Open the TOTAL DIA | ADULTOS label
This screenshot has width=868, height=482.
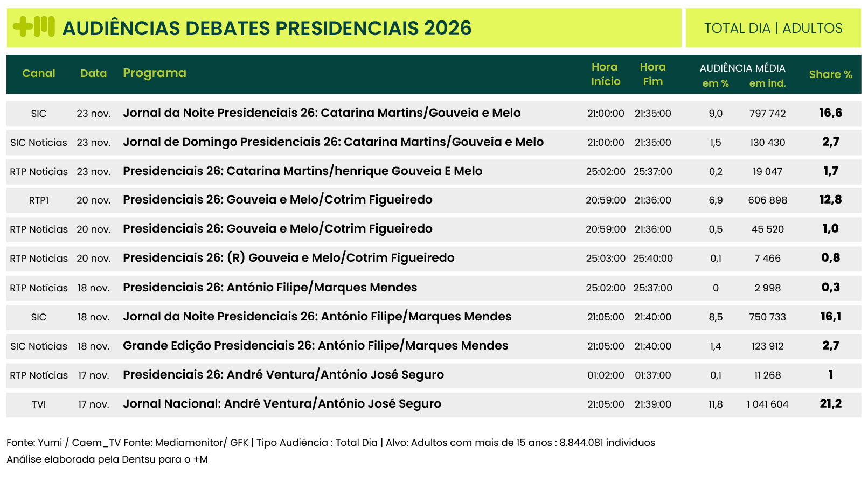click(x=773, y=28)
